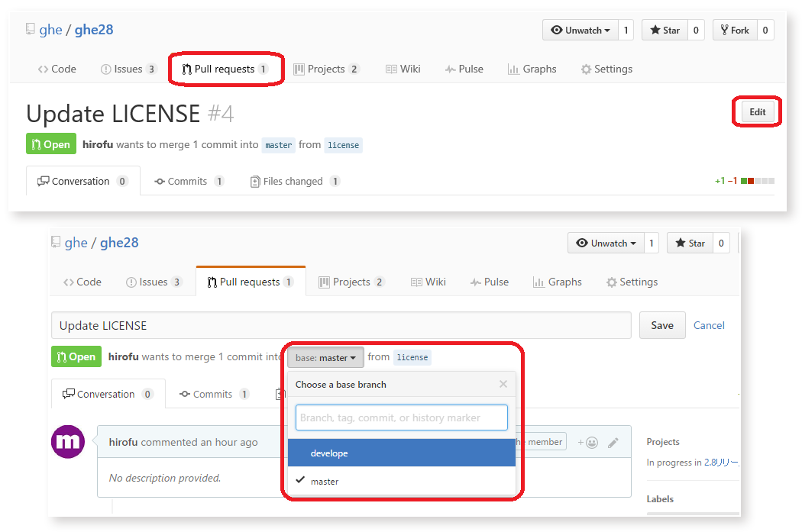Click the ghe28 repository link in top screenshot

pos(94,30)
